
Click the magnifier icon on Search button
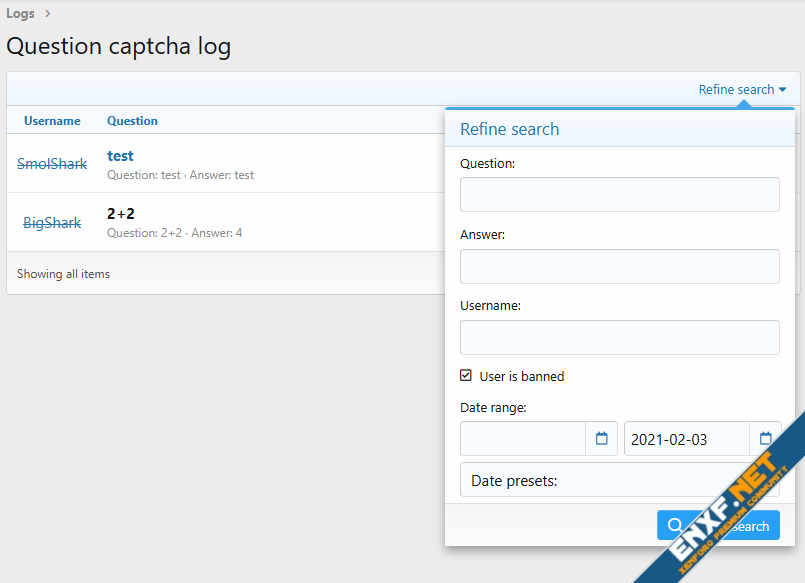[x=676, y=526]
